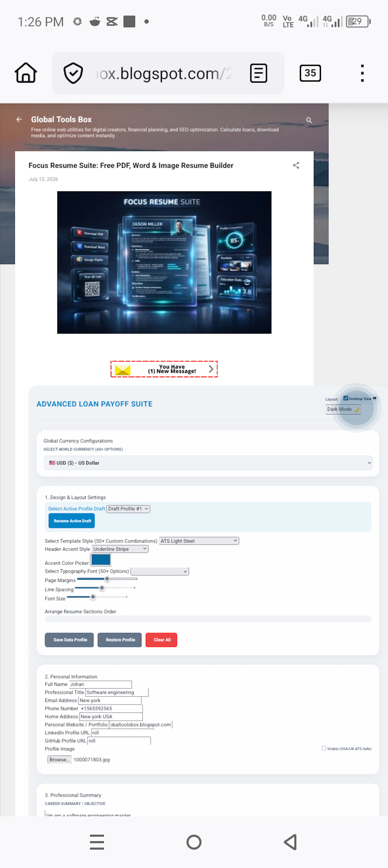
Task: Open the Underline Stripe accent style dropdown
Action: click(x=120, y=549)
